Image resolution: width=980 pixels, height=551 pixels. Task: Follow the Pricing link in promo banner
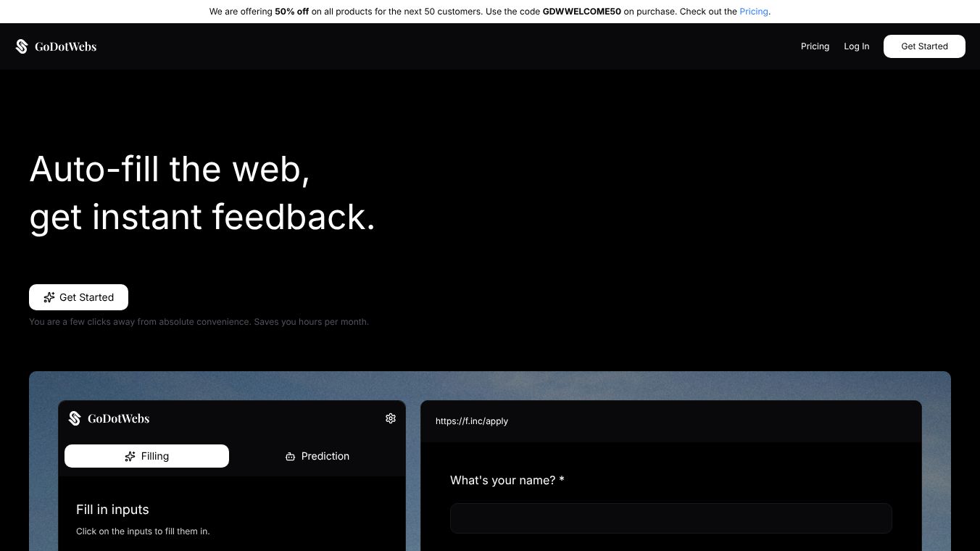click(x=753, y=12)
